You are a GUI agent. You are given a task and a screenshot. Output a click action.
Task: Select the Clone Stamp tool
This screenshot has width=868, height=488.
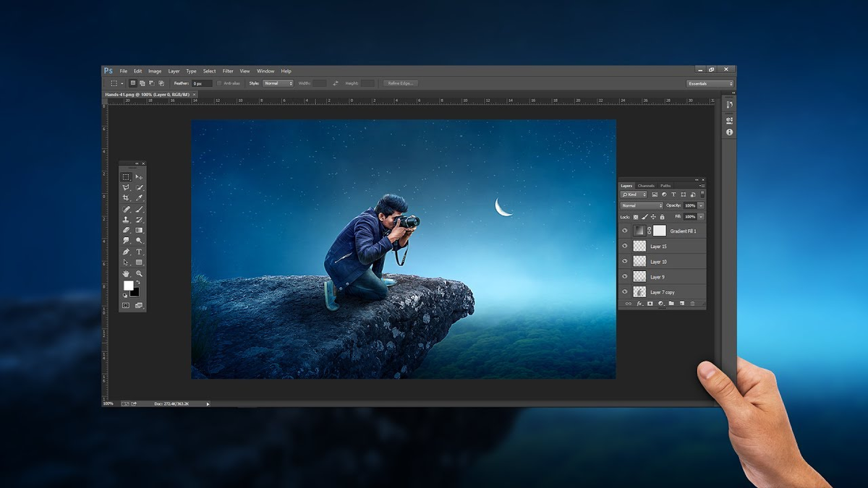(x=126, y=219)
